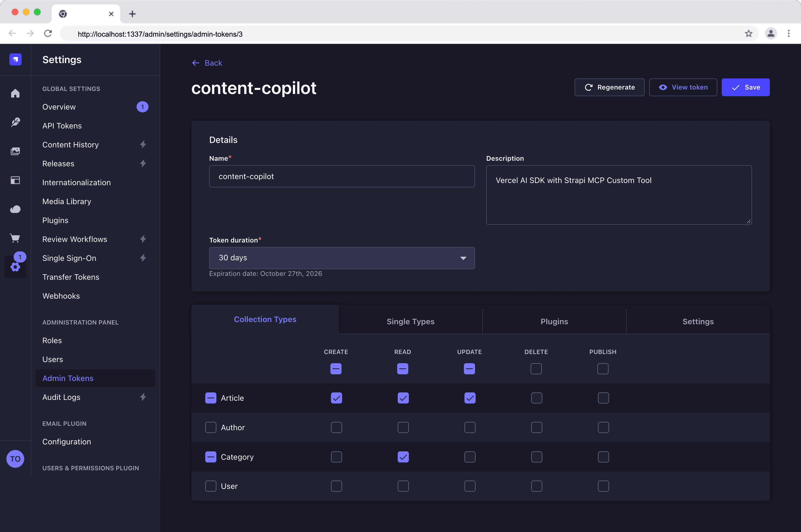Click the Settings gear icon
Image resolution: width=801 pixels, height=532 pixels.
point(15,267)
